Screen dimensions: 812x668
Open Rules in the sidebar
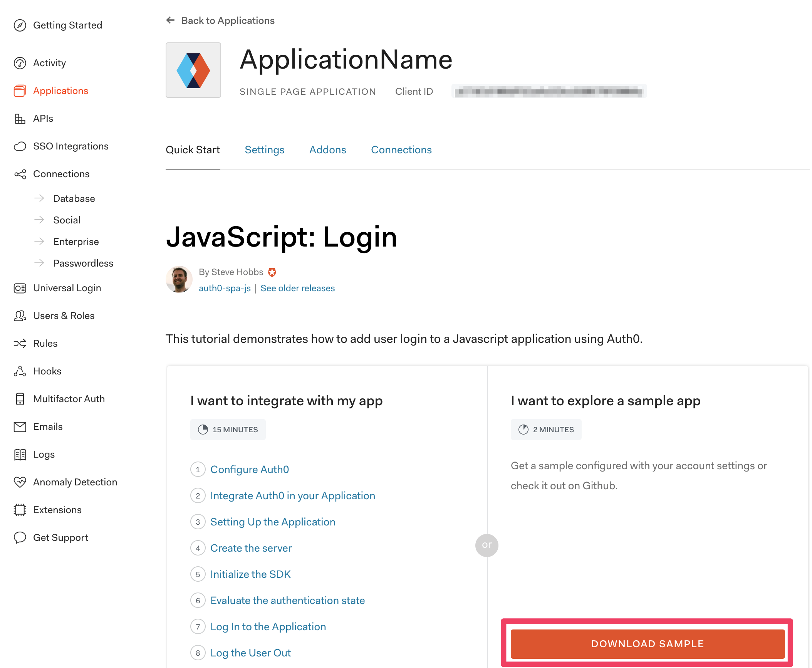click(45, 344)
